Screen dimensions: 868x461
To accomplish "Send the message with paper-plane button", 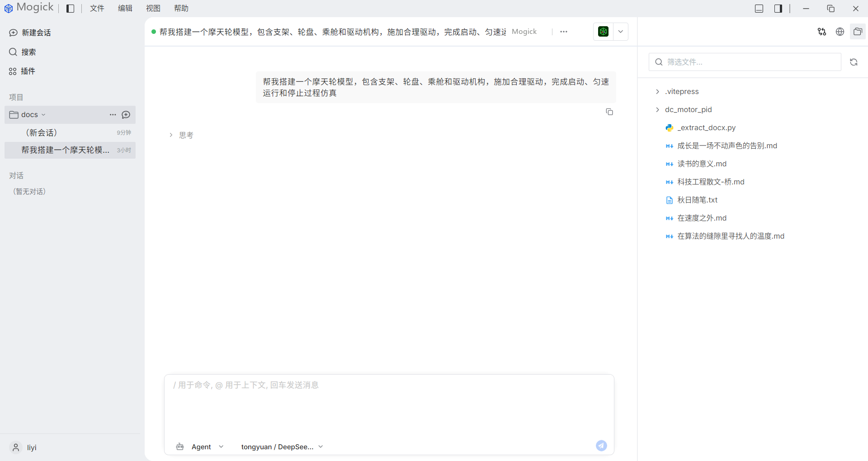I will click(x=601, y=446).
